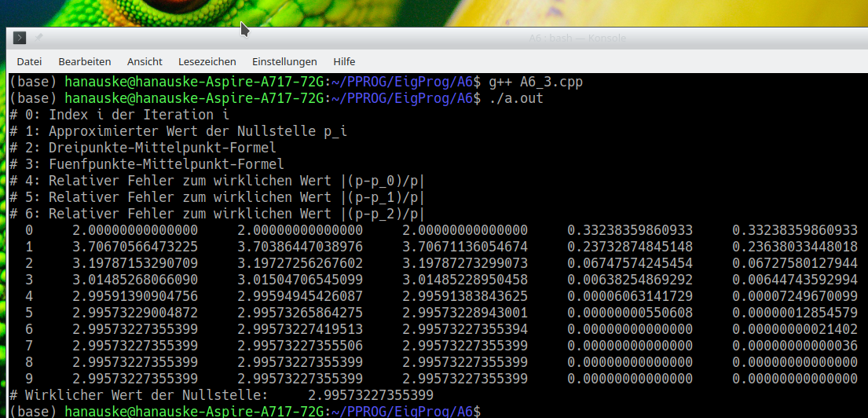Click the value 3.70670566473225
This screenshot has width=868, height=418.
tap(135, 247)
